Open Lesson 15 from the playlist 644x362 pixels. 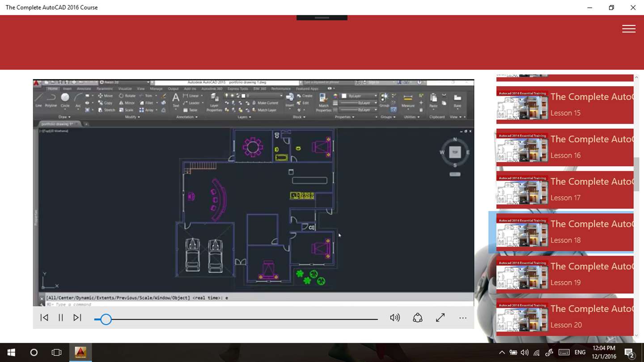565,105
